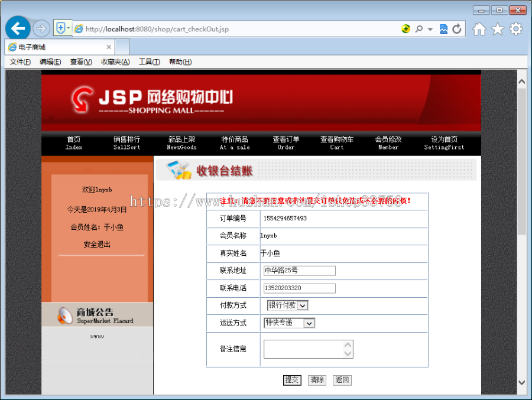Click the remarks textarea scroll up arrow
The image size is (532, 400).
tap(348, 345)
